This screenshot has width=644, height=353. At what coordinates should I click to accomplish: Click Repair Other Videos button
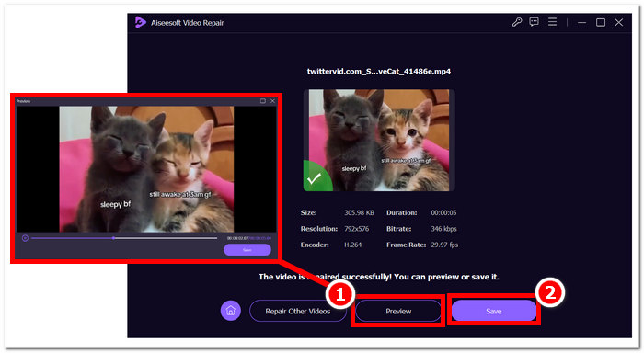tap(298, 311)
